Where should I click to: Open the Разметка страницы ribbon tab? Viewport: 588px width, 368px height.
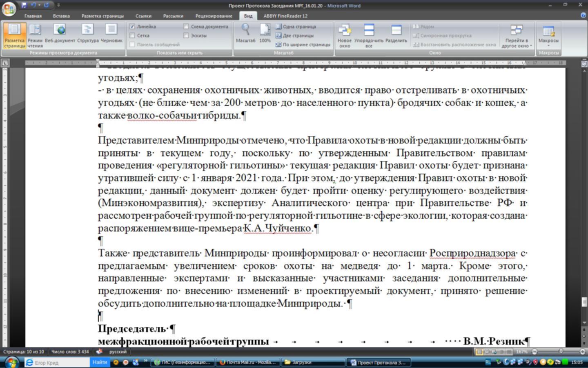coord(102,16)
